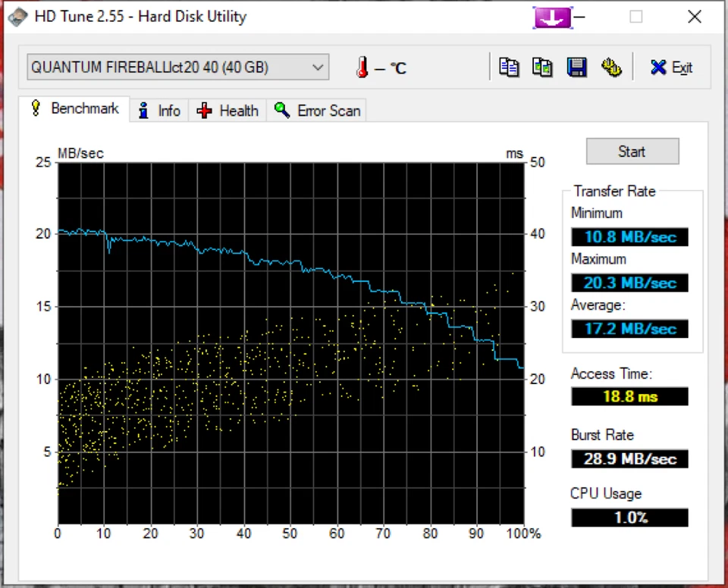
Task: Click the HD Tune disk logo in the title bar
Action: tap(17, 17)
